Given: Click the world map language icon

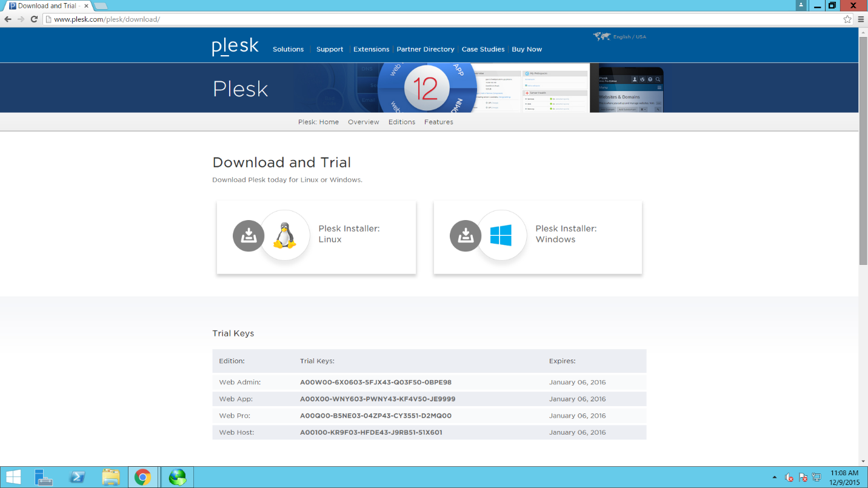Looking at the screenshot, I should (x=602, y=36).
